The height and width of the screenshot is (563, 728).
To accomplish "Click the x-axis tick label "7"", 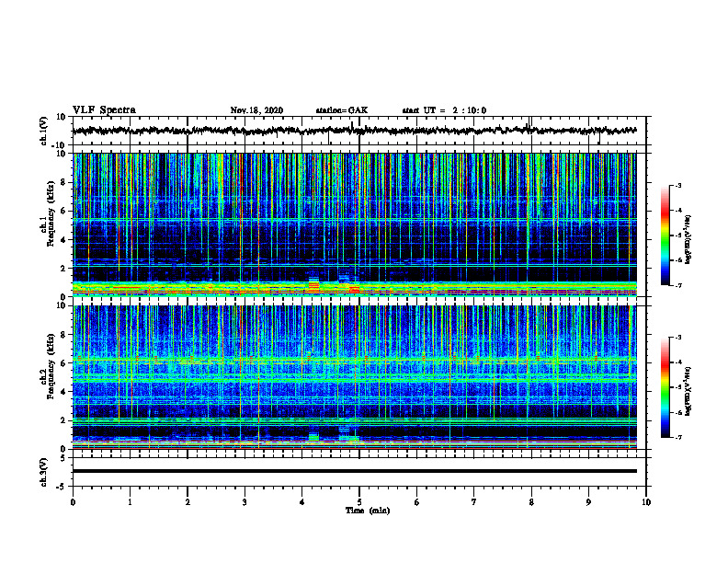I will [474, 502].
